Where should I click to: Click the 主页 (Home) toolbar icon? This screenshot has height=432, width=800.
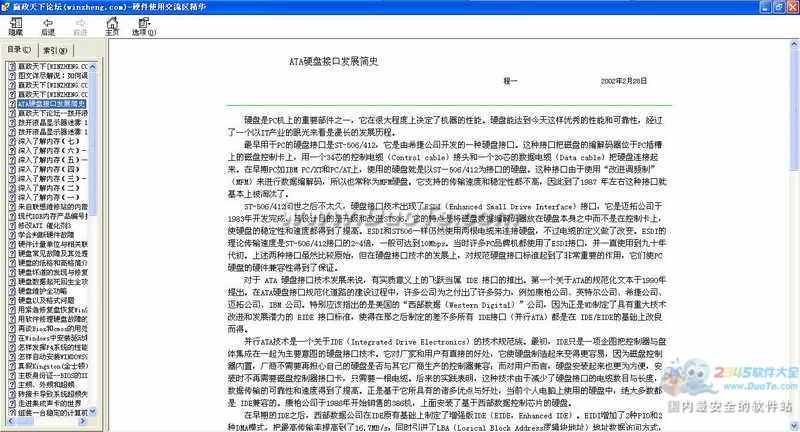(112, 27)
